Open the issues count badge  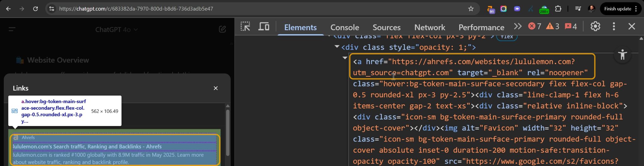(571, 26)
